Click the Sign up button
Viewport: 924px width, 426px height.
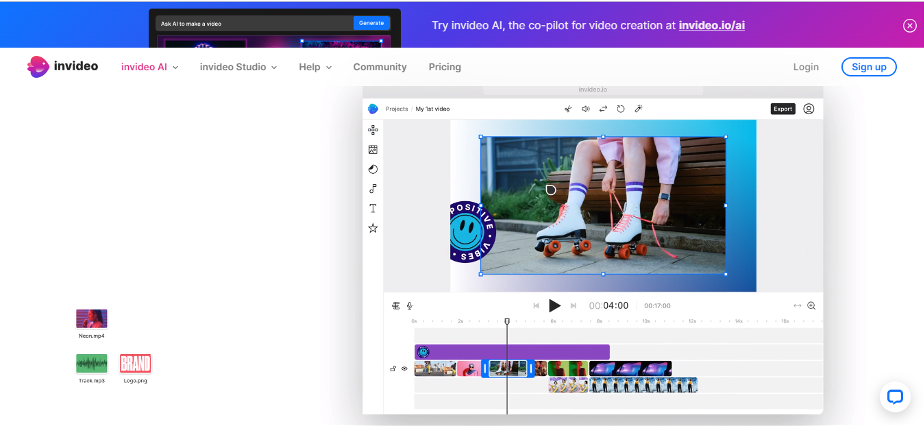tap(869, 67)
